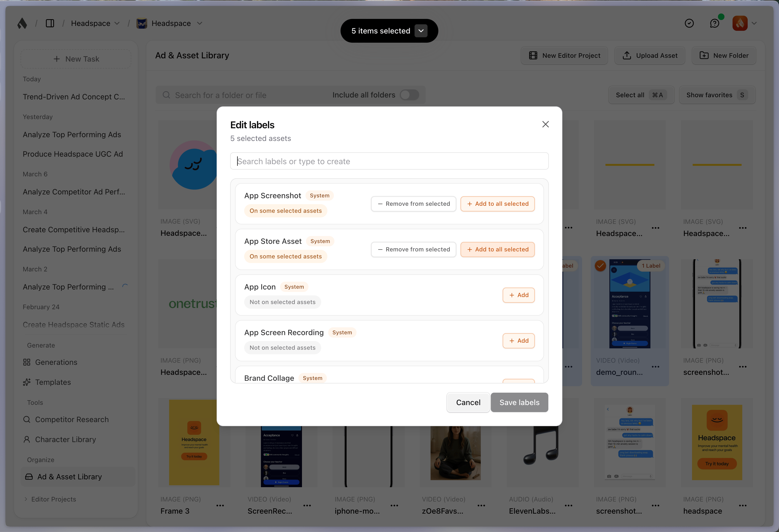Click Show favorites button

point(717,95)
